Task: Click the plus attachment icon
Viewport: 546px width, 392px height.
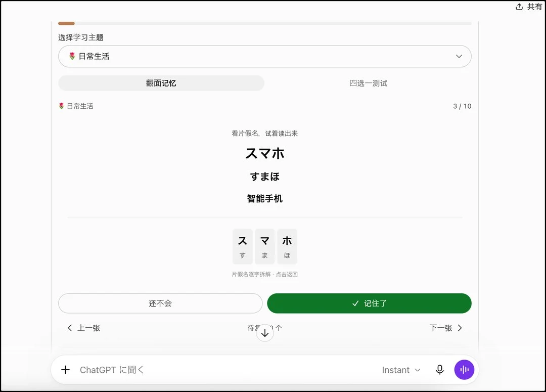Action: tap(65, 370)
